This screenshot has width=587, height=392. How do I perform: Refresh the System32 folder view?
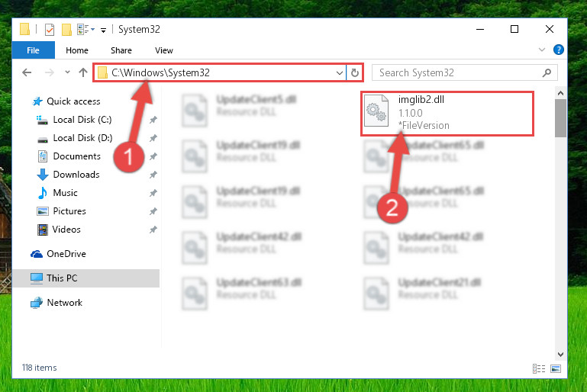coord(355,72)
